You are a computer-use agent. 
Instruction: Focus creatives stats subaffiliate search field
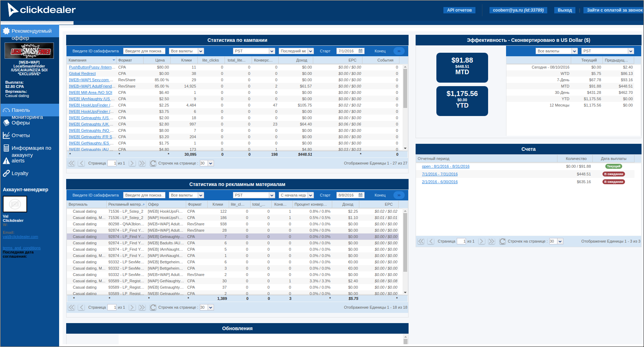click(144, 195)
